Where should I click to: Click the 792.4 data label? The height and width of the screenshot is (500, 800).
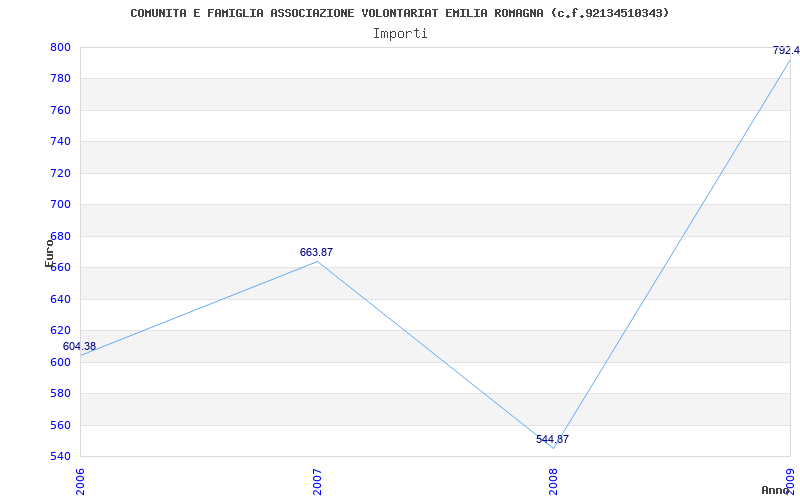pyautogui.click(x=786, y=51)
